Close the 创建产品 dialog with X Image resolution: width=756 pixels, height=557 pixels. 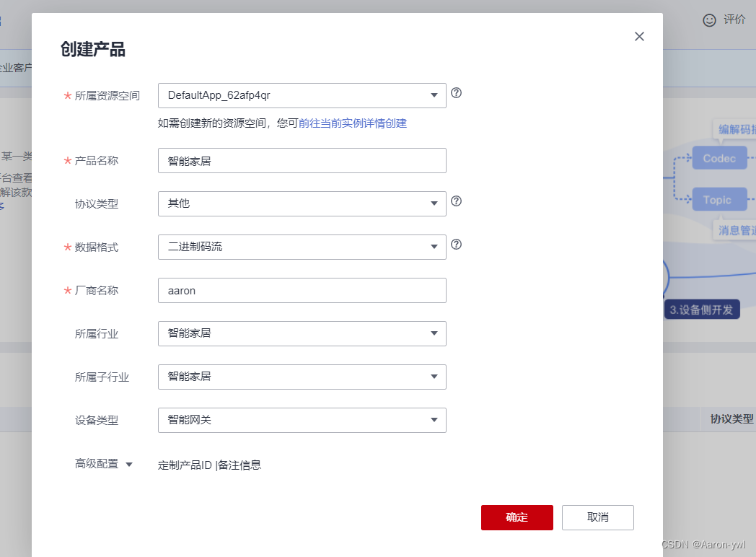tap(639, 37)
